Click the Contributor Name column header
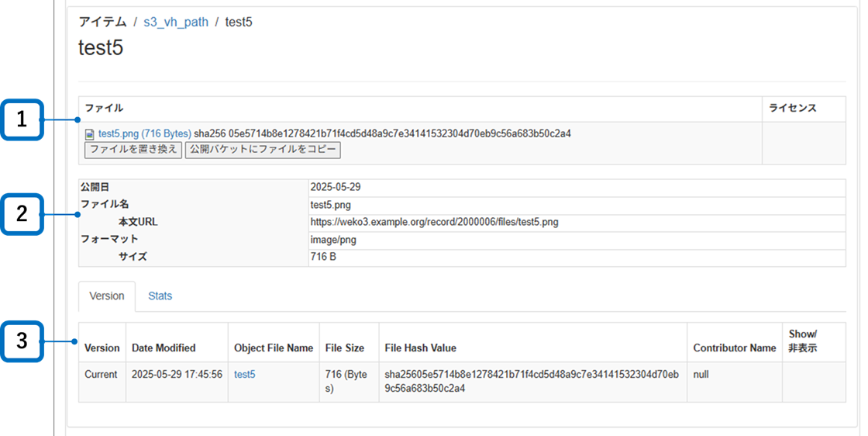This screenshot has height=436, width=868. click(x=734, y=348)
